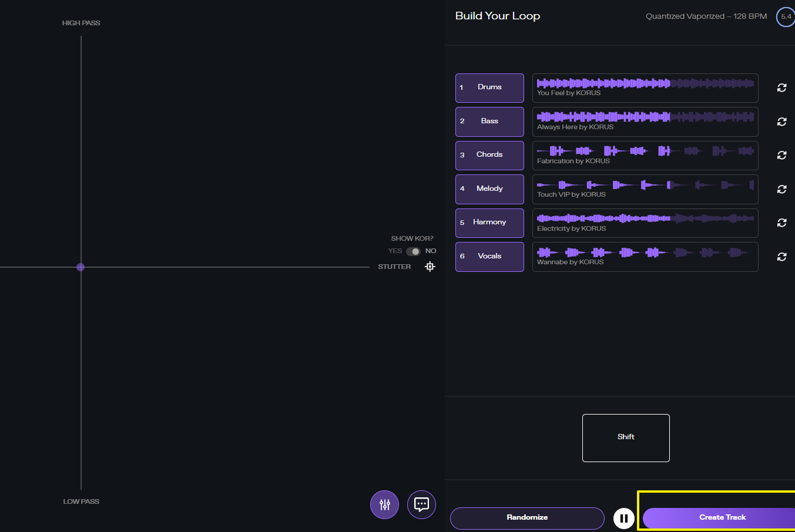The height and width of the screenshot is (532, 795).
Task: Swap the Harmony sample with refresh icon
Action: [x=781, y=223]
